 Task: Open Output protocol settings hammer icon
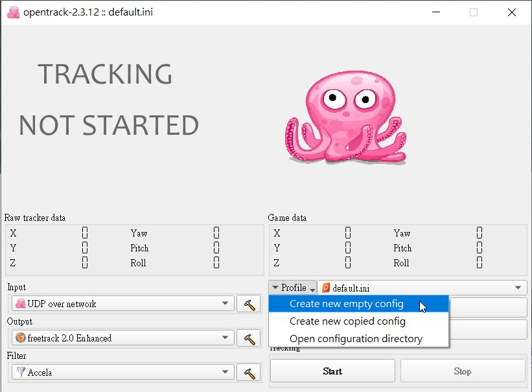(249, 338)
